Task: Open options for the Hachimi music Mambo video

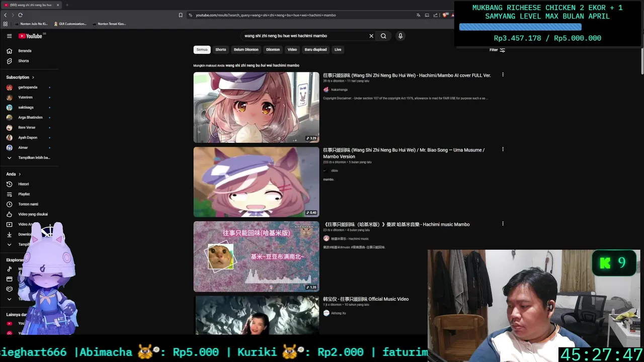Action: click(x=503, y=224)
